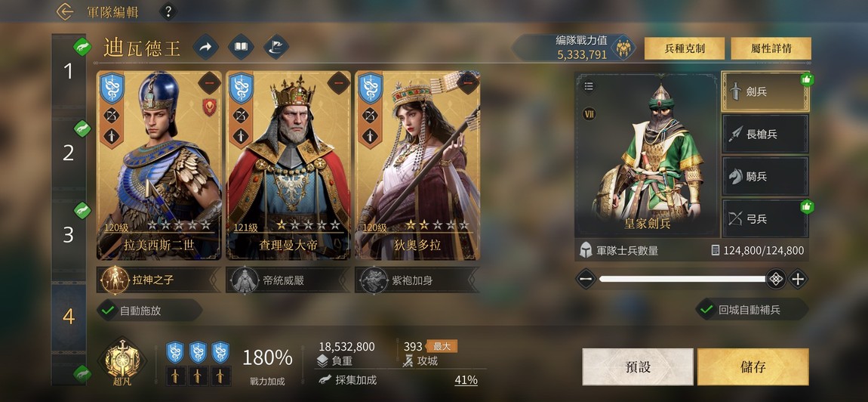
Task: Toggle the 回城自動補兵 checkbox
Action: coord(706,309)
